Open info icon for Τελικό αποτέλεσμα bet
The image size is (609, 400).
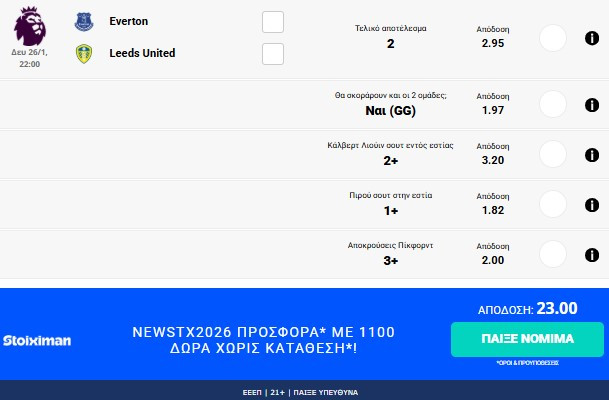591,38
